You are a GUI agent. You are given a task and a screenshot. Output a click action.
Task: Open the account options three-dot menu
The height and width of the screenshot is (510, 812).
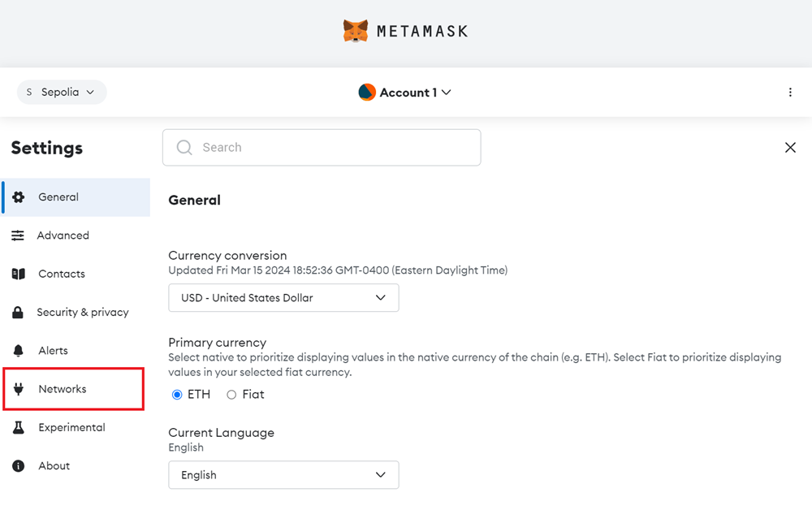point(790,92)
